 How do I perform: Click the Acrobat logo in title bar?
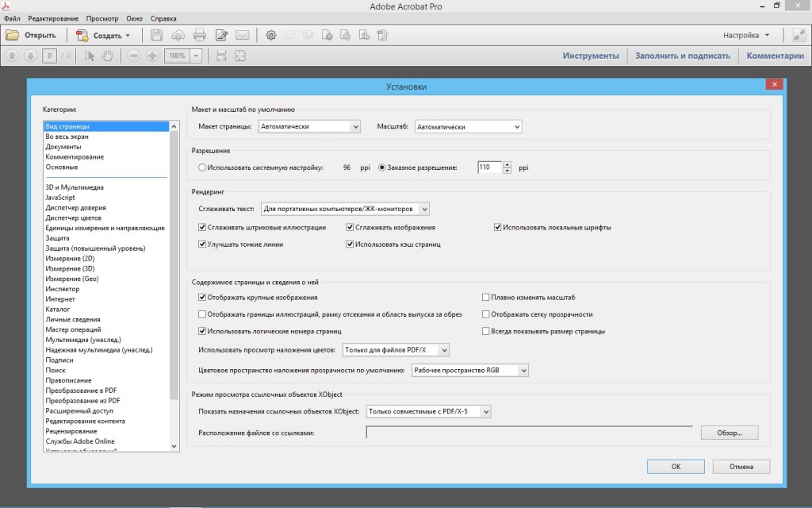click(6, 6)
